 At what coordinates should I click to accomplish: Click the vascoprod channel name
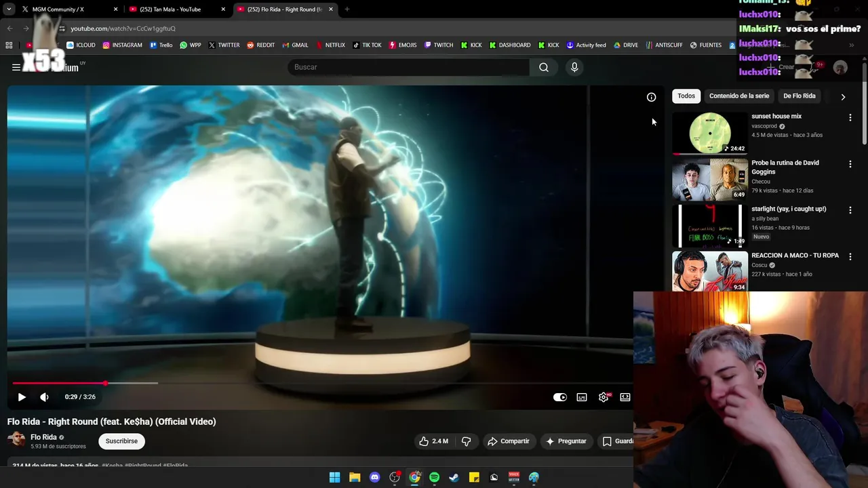point(764,126)
